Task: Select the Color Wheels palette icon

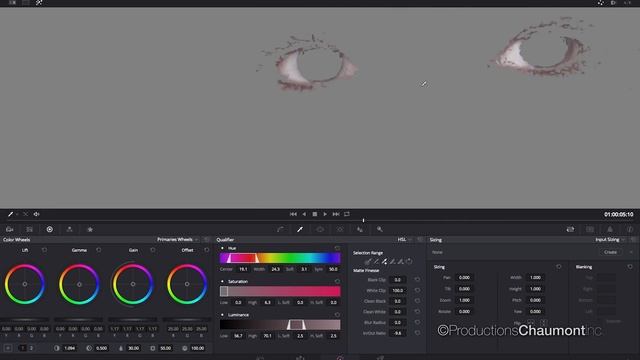Action: click(49, 229)
